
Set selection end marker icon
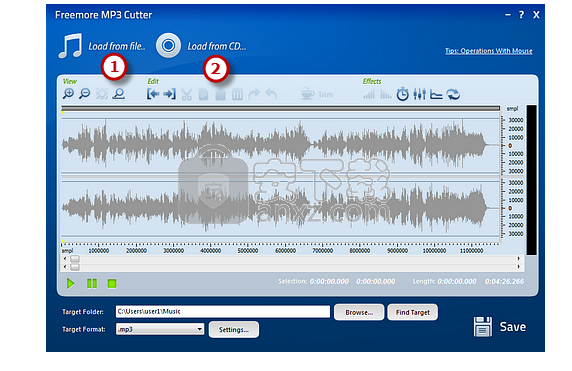point(170,94)
